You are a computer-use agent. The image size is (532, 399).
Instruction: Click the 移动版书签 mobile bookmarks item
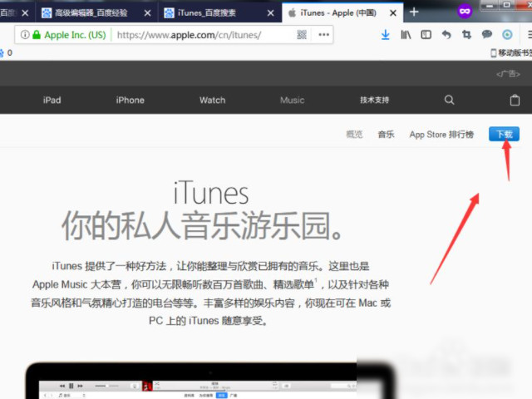(511, 52)
